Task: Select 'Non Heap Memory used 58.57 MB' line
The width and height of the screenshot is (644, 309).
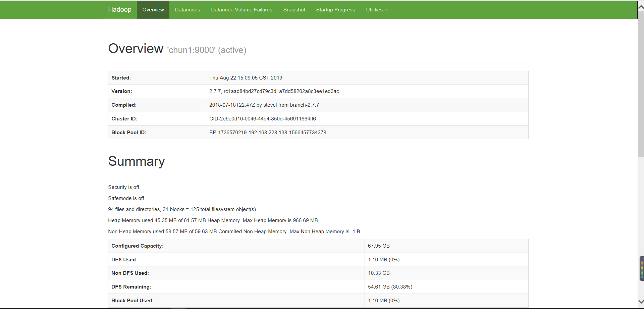Action: tap(235, 231)
